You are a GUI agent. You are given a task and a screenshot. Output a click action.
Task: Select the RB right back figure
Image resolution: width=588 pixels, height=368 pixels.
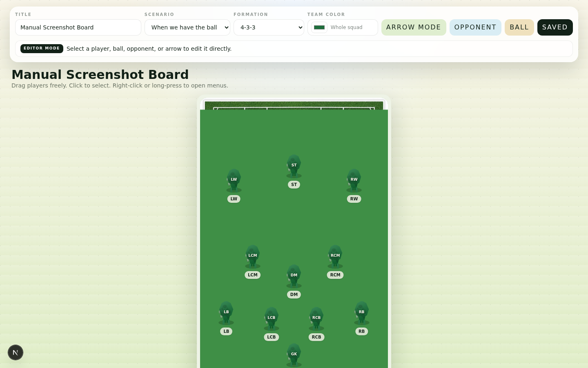(362, 313)
